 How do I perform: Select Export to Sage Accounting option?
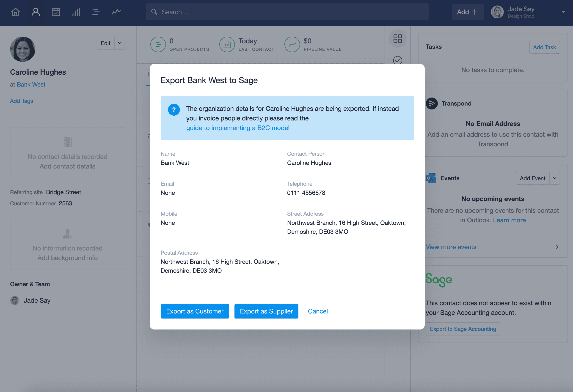click(463, 329)
